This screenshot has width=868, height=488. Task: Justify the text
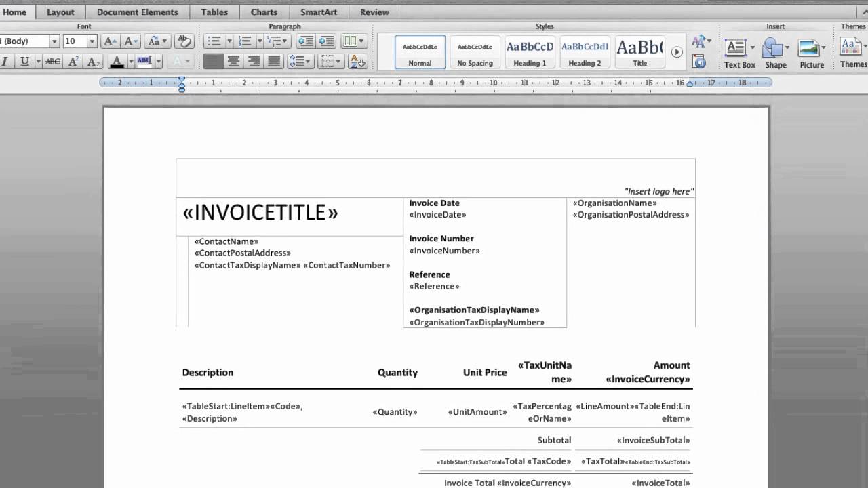pyautogui.click(x=273, y=62)
